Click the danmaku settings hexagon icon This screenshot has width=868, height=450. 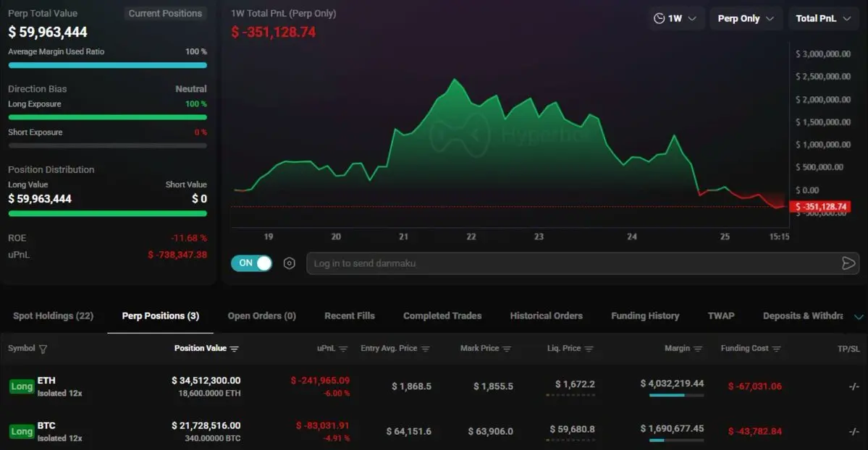tap(289, 263)
